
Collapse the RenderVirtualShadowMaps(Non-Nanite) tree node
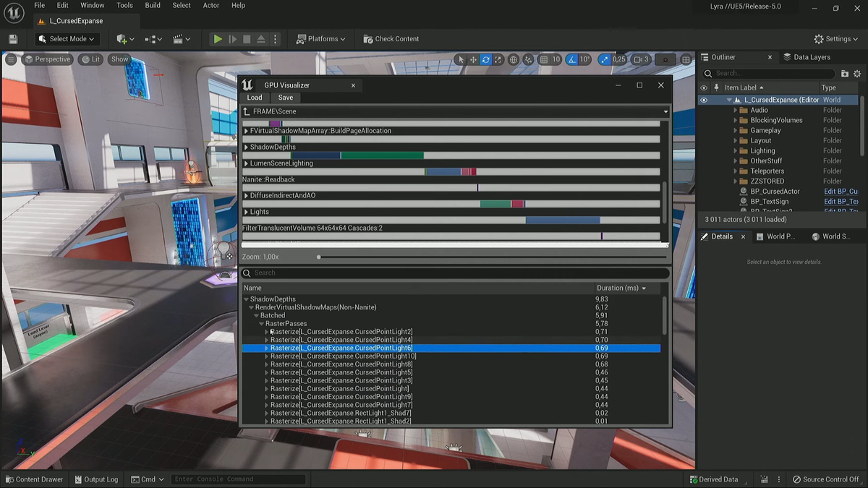[x=252, y=307]
